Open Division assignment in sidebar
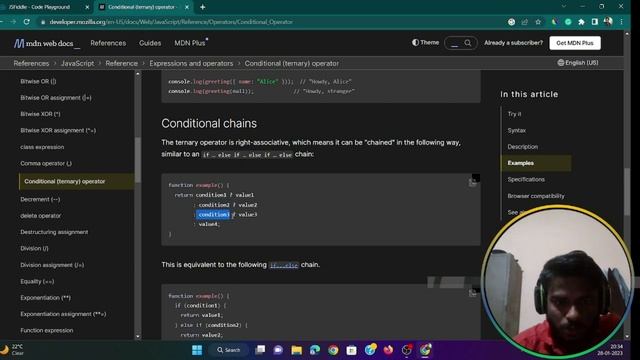This screenshot has height=360, width=640. (x=52, y=265)
